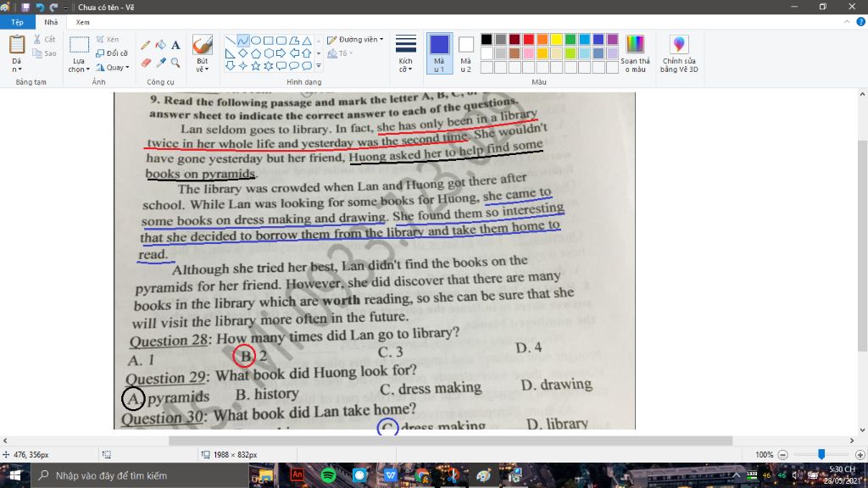Click the taskbar search box
This screenshot has width=868, height=488.
(x=138, y=476)
